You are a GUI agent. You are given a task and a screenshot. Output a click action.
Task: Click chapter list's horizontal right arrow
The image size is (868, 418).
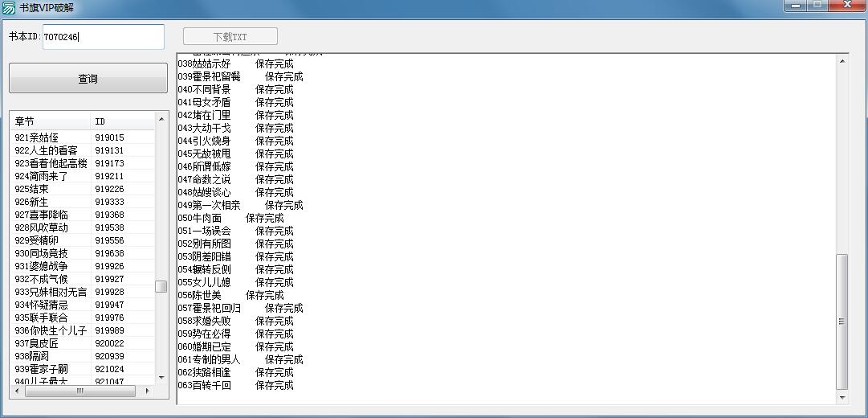pos(146,391)
